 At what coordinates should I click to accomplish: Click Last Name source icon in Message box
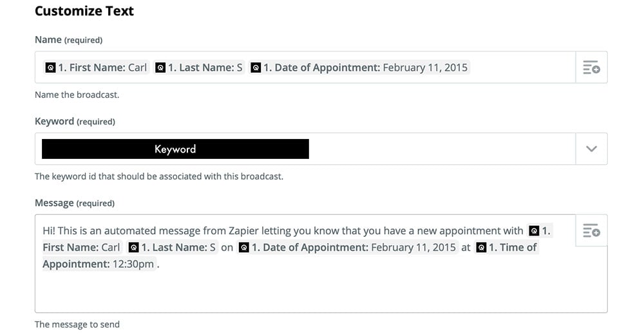[133, 247]
